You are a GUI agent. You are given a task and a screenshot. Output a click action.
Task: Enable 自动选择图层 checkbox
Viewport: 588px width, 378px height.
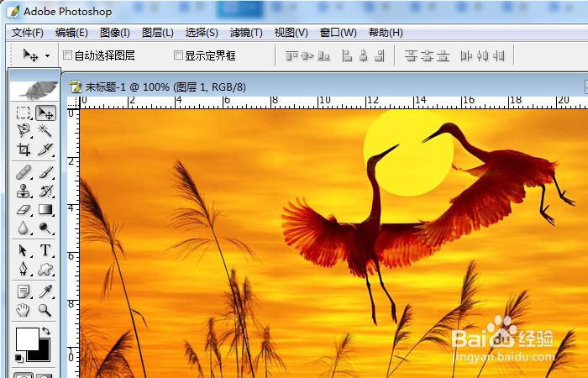67,55
